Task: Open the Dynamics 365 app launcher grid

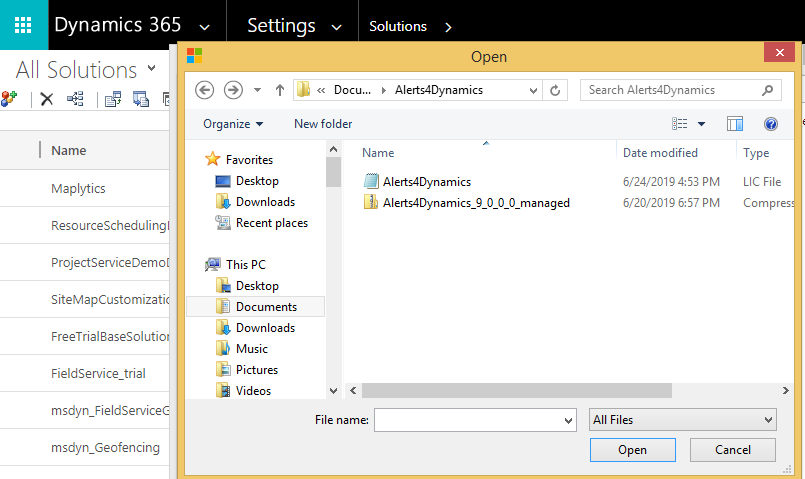Action: 23,25
